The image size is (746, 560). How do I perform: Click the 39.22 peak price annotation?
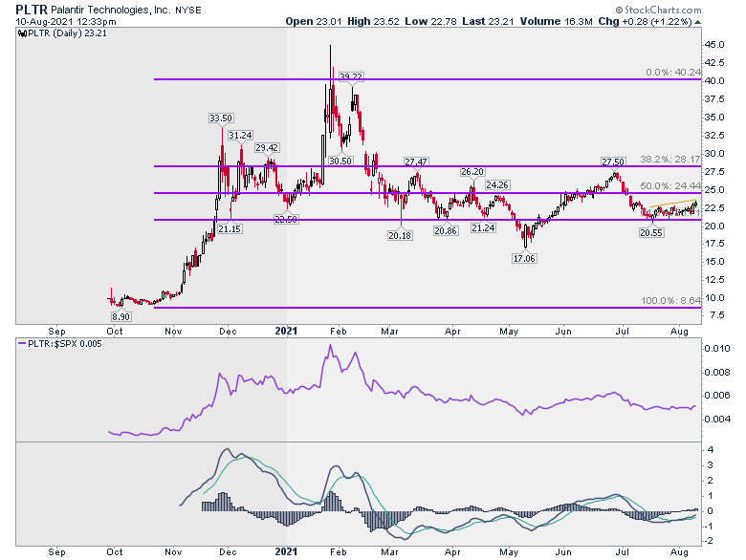coord(351,76)
